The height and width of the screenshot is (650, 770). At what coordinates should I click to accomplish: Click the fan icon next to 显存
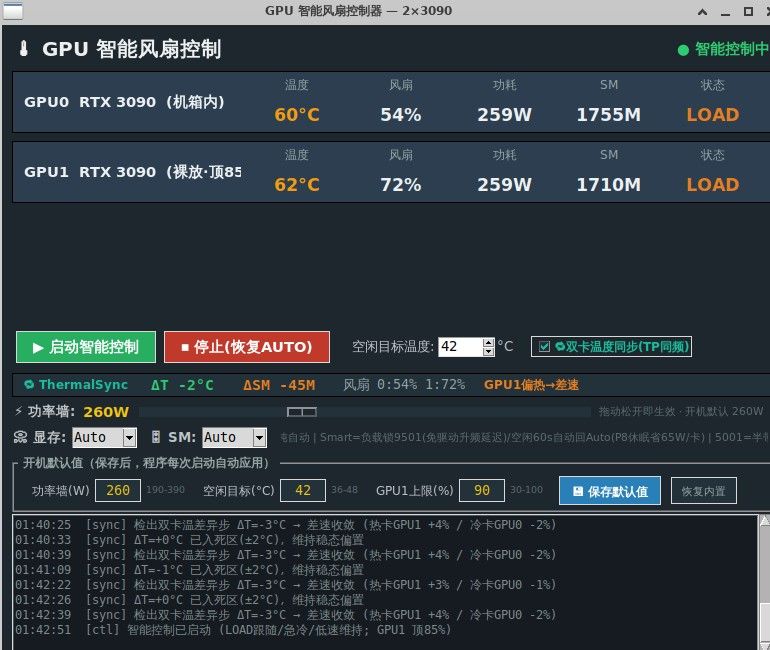(21, 437)
